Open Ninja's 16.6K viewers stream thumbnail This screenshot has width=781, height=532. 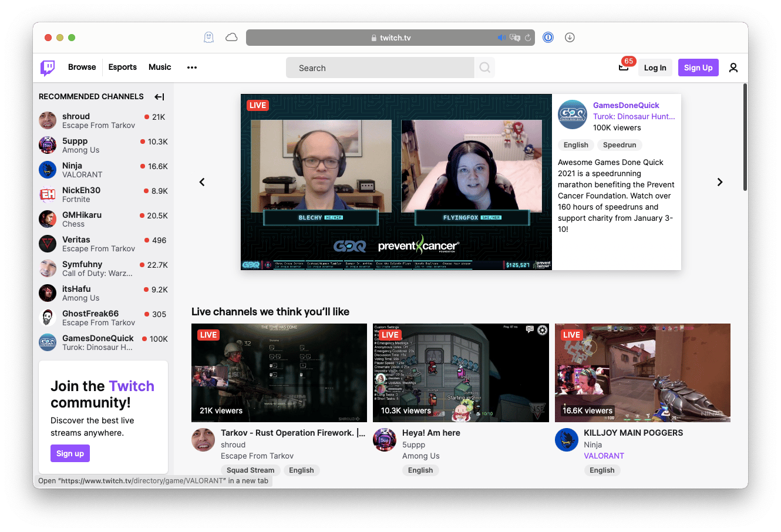click(x=642, y=373)
